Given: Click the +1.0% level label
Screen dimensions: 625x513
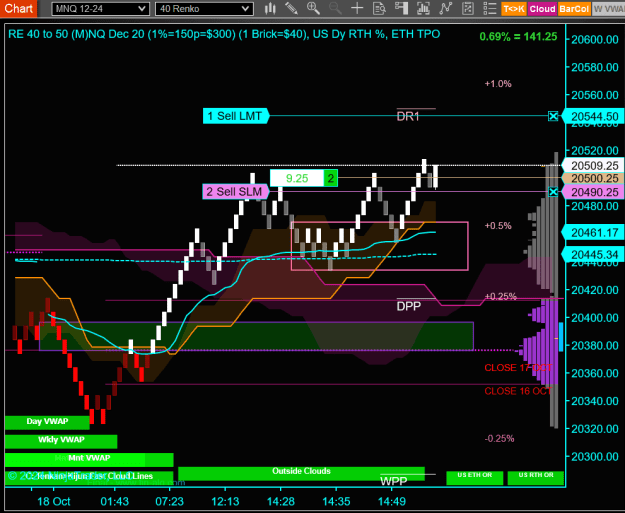Looking at the screenshot, I should tap(498, 84).
